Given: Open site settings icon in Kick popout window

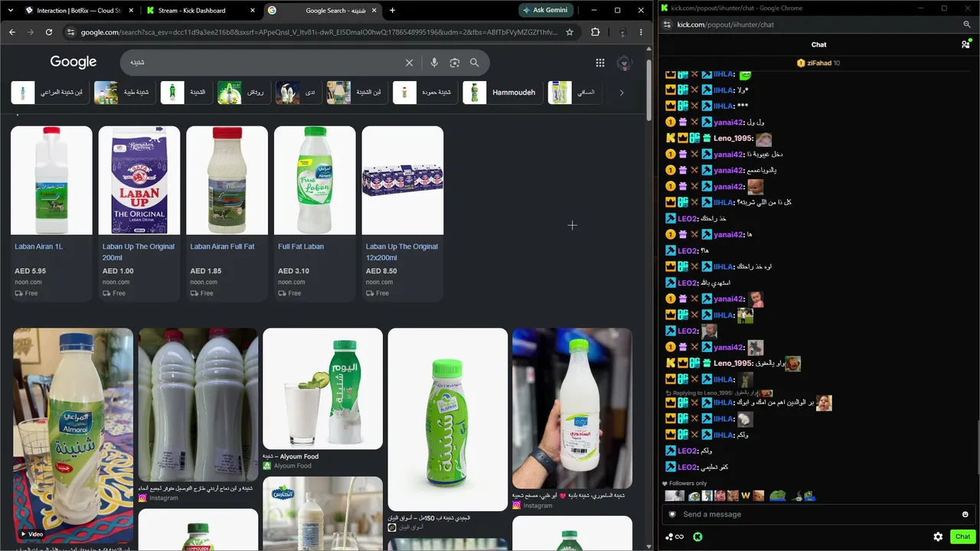Looking at the screenshot, I should pyautogui.click(x=667, y=24).
